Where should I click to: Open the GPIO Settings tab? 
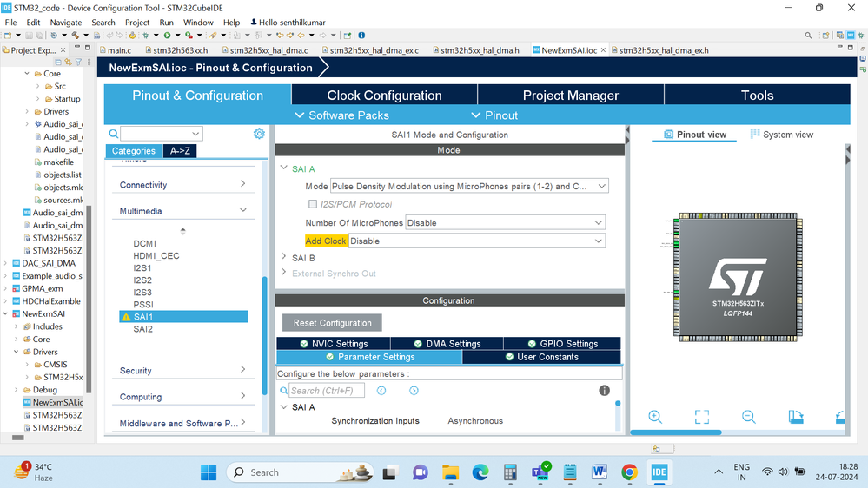coord(562,344)
